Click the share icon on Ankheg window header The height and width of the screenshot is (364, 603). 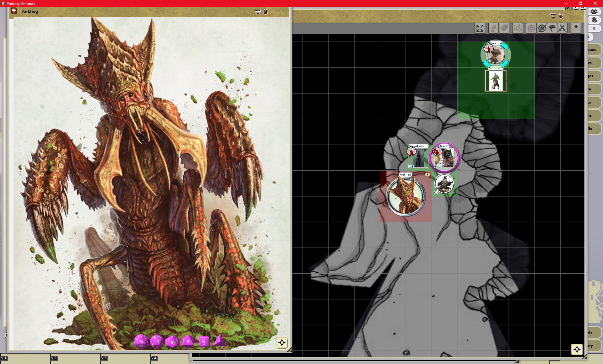(258, 12)
